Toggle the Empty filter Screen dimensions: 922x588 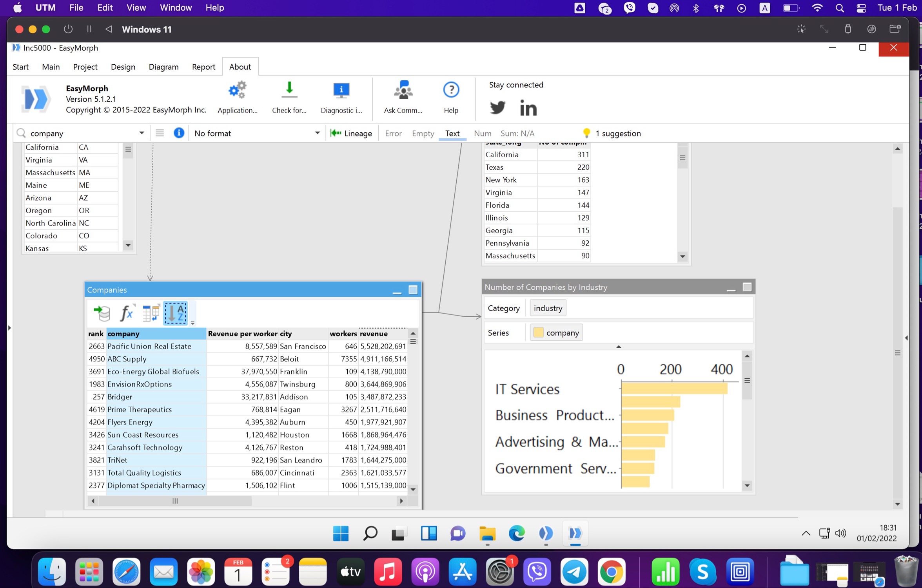tap(423, 133)
